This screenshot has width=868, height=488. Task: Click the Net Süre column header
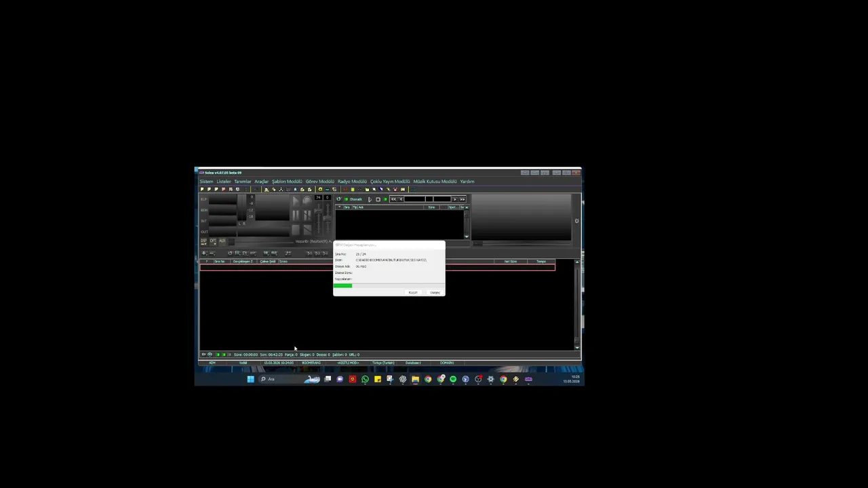coord(510,261)
